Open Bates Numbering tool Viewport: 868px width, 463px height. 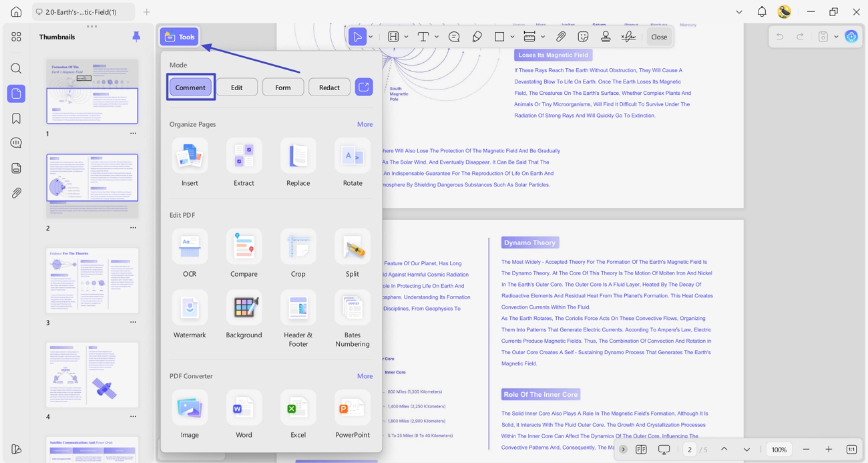click(x=353, y=319)
